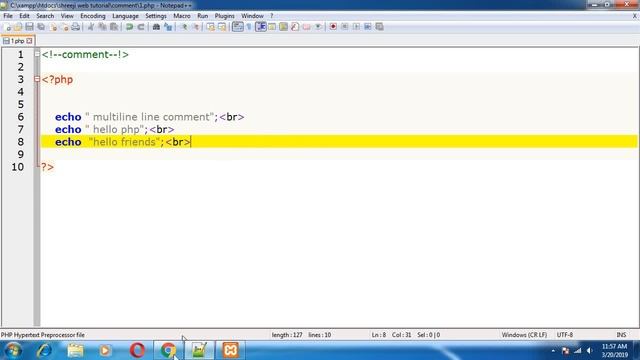Toggle the Function List icon
Image resolution: width=640 pixels, height=360 pixels.
tap(295, 27)
